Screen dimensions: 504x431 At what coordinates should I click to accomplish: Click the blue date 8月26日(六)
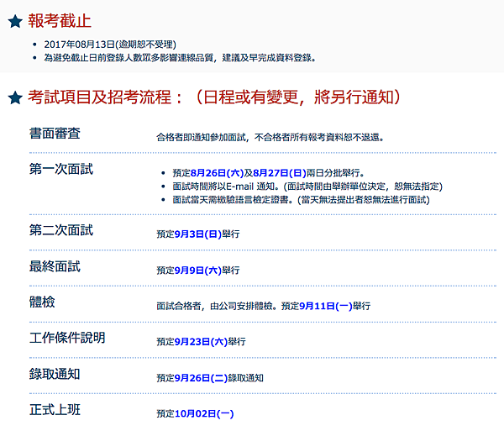[x=217, y=173]
